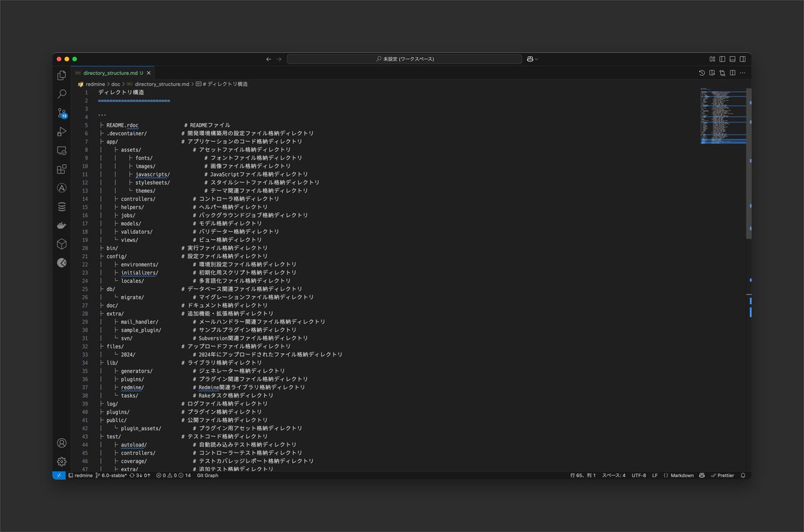This screenshot has width=804, height=532.
Task: Open the Search view in activity bar
Action: click(x=62, y=94)
